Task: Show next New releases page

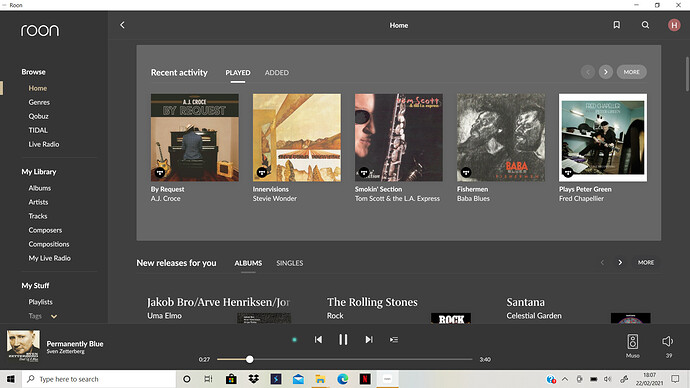Action: point(620,262)
